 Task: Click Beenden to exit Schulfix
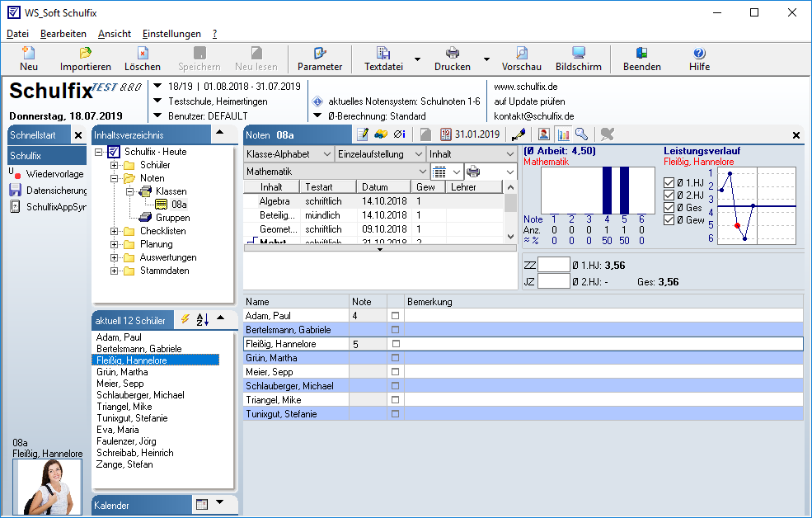click(642, 59)
